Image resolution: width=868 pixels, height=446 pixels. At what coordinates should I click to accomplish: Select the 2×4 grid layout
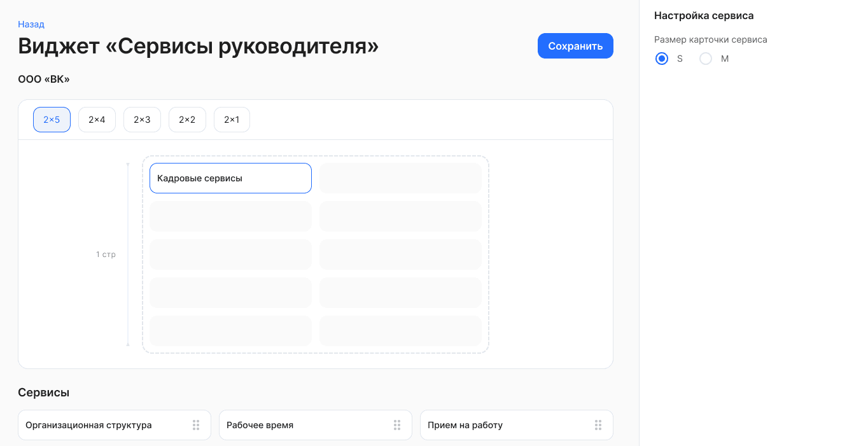pos(97,120)
